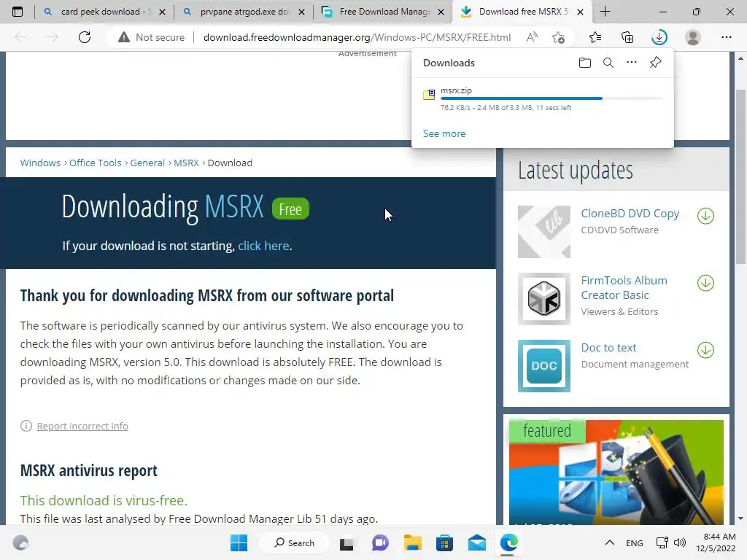The height and width of the screenshot is (560, 747).
Task: Open the Windows Start menu
Action: point(239,542)
